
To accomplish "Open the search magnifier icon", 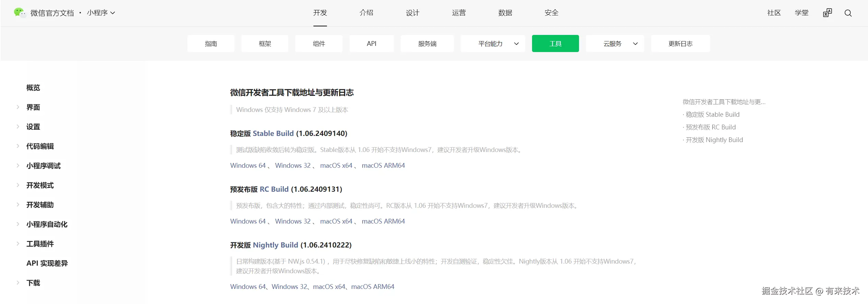I will (848, 13).
